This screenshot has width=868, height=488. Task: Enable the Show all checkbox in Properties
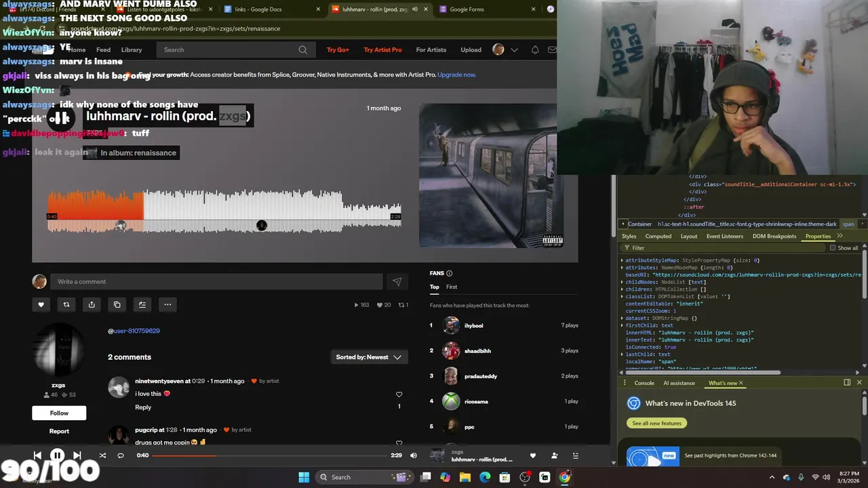click(833, 248)
